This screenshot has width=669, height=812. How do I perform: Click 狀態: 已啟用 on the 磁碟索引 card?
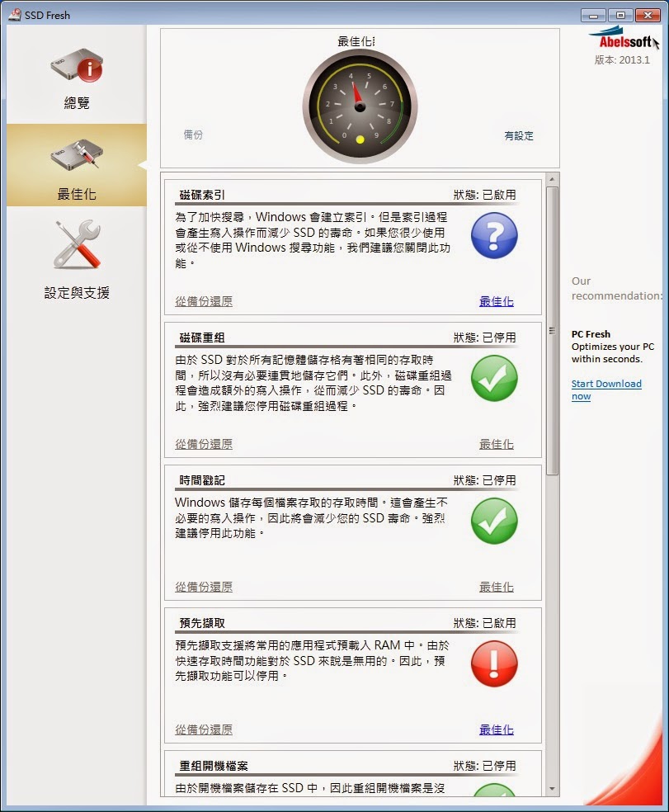coord(485,196)
